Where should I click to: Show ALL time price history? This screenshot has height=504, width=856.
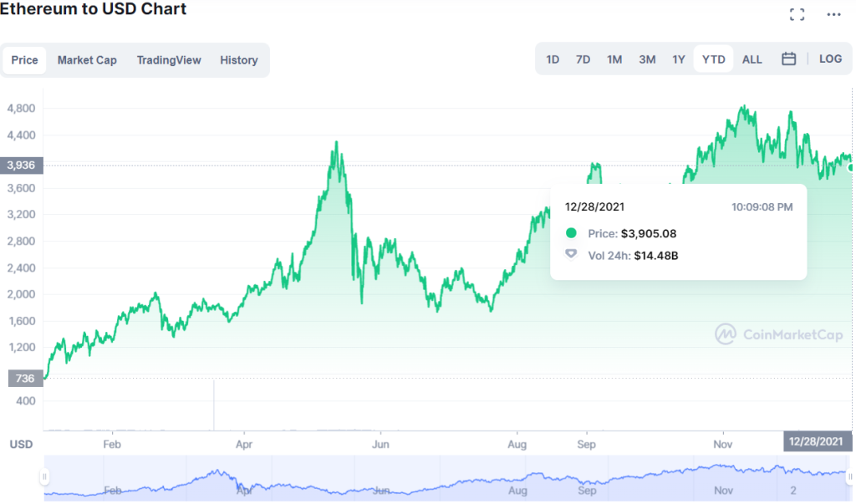(752, 59)
